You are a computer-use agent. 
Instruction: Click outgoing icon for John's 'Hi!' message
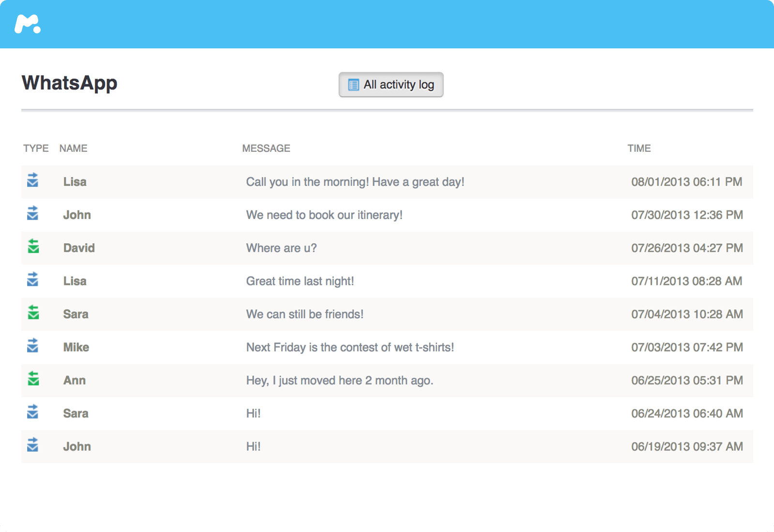click(x=32, y=444)
